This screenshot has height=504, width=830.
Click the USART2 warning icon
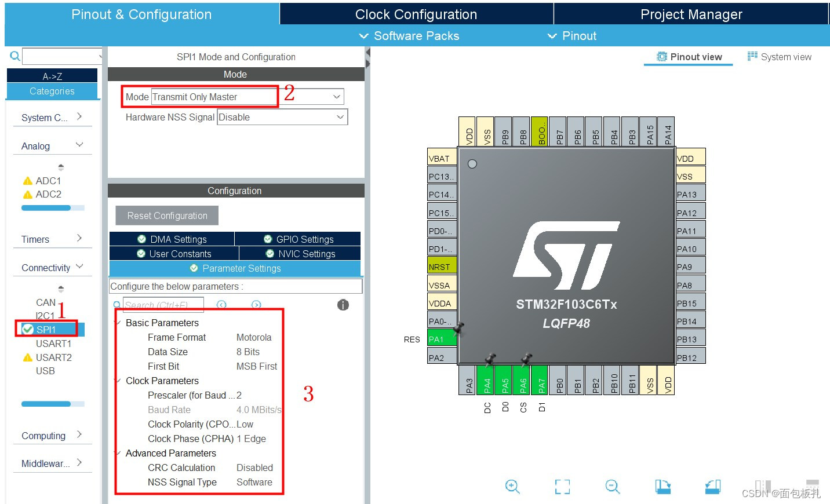pyautogui.click(x=27, y=357)
